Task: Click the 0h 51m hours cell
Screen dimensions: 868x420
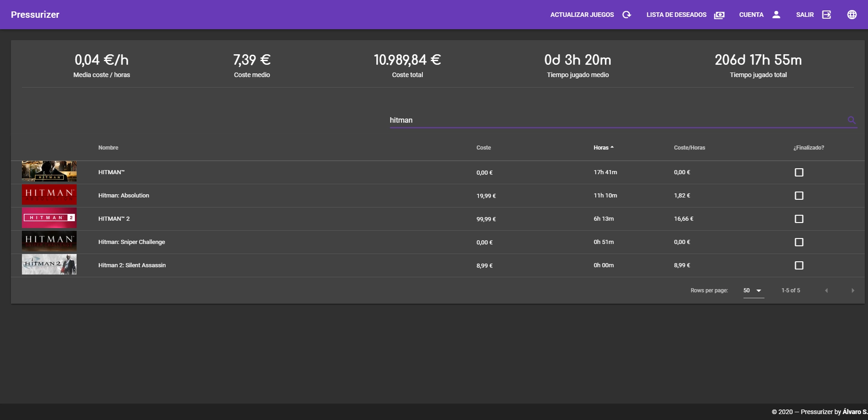Action: click(x=603, y=242)
